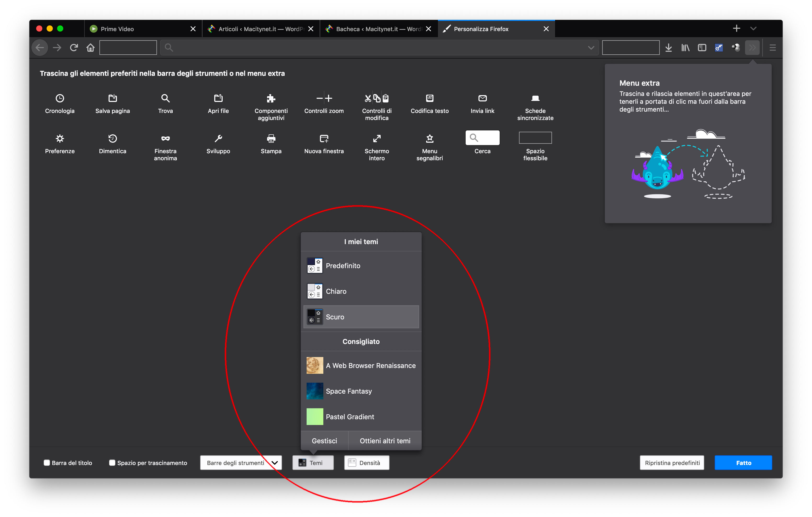Click the Cronologia history icon
This screenshot has width=812, height=517.
click(x=60, y=98)
